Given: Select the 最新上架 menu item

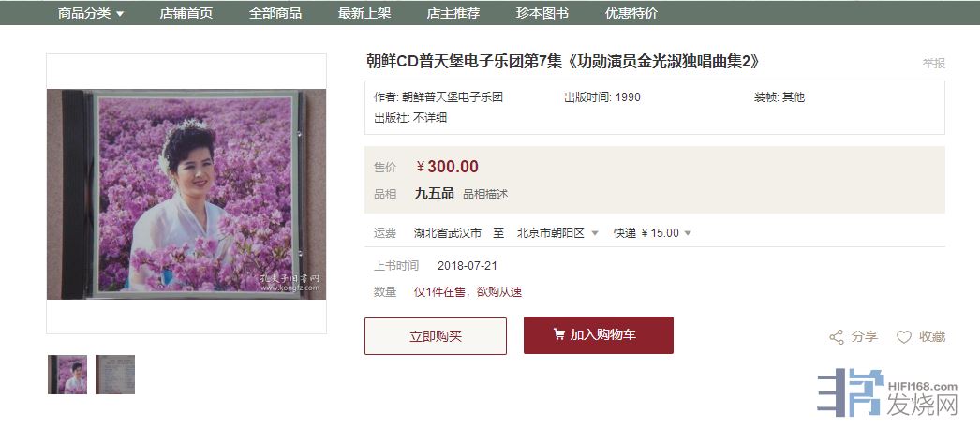Looking at the screenshot, I should coord(364,13).
